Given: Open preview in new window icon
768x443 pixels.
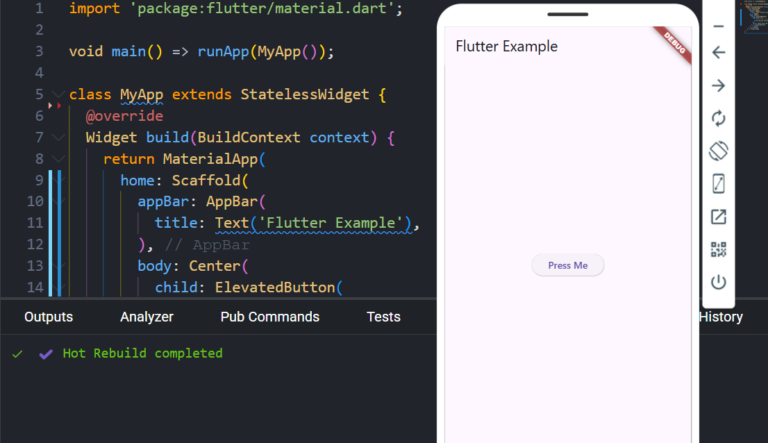Looking at the screenshot, I should [718, 217].
